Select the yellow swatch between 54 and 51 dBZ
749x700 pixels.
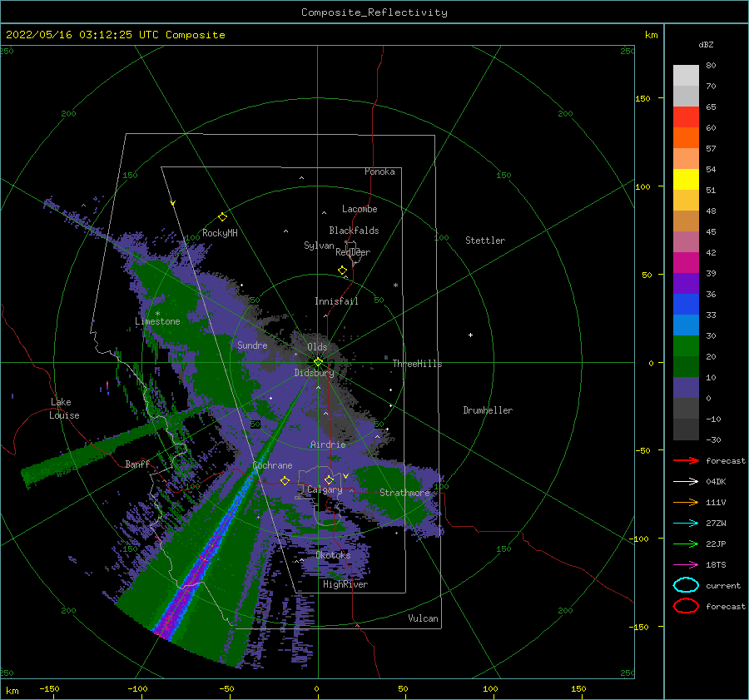(686, 179)
